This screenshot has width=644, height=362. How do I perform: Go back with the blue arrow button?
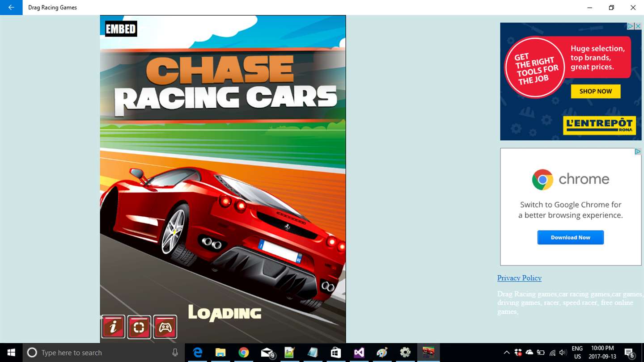tap(11, 8)
